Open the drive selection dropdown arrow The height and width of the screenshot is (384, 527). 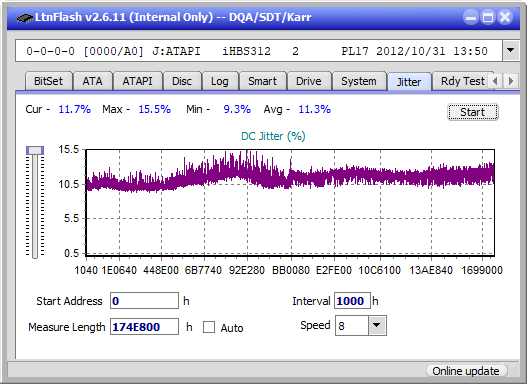(x=511, y=50)
